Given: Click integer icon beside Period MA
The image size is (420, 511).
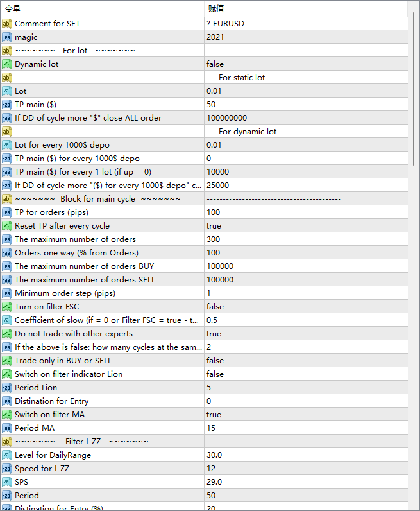Looking at the screenshot, I should point(7,428).
